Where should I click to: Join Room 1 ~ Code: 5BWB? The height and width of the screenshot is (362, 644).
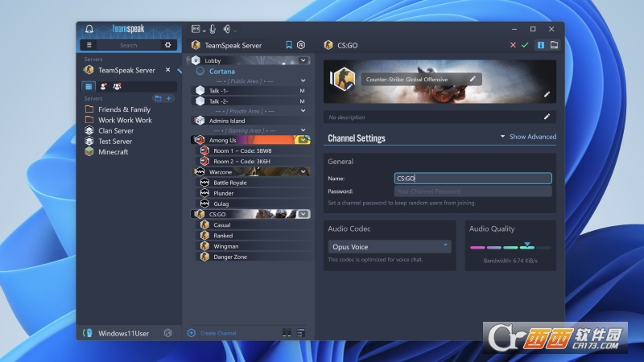[x=254, y=150]
